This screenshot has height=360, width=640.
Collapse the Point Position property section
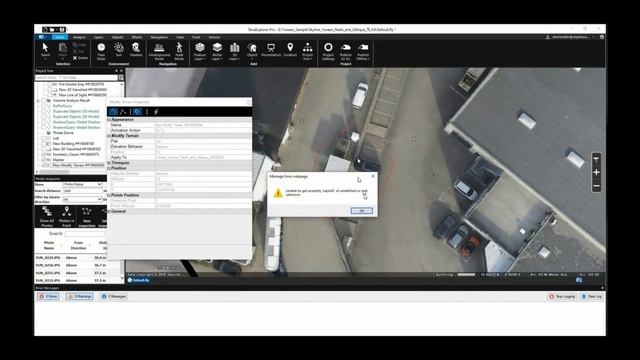point(109,195)
